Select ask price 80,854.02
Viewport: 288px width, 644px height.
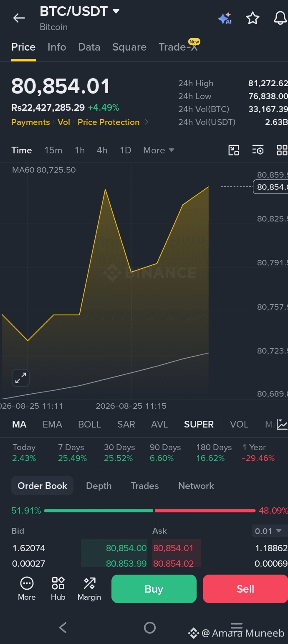click(x=173, y=563)
